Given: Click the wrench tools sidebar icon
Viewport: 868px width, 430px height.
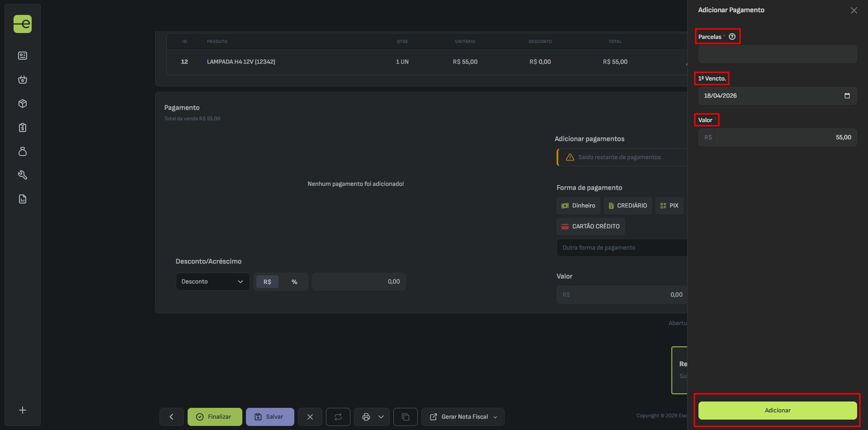Looking at the screenshot, I should (23, 175).
